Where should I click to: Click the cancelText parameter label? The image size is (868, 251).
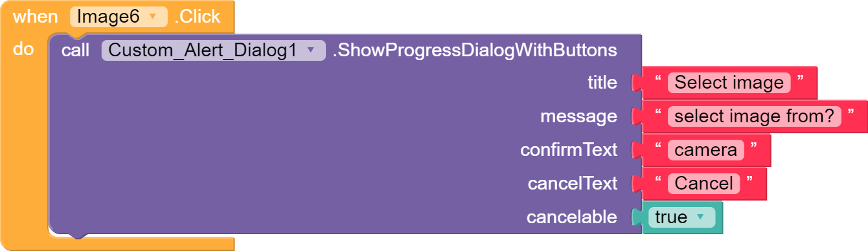(x=573, y=184)
